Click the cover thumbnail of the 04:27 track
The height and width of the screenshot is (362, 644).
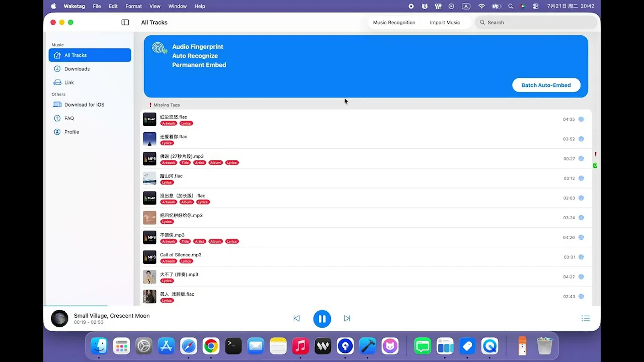tap(149, 277)
